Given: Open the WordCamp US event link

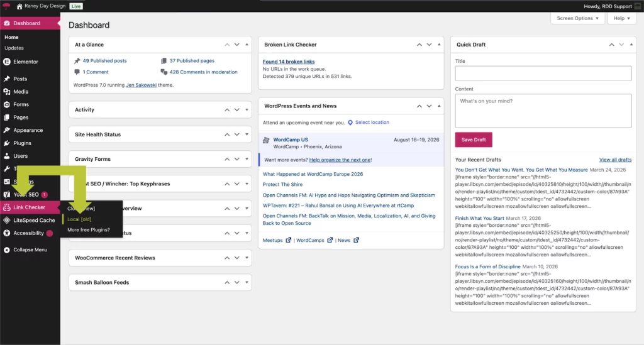Looking at the screenshot, I should 291,140.
